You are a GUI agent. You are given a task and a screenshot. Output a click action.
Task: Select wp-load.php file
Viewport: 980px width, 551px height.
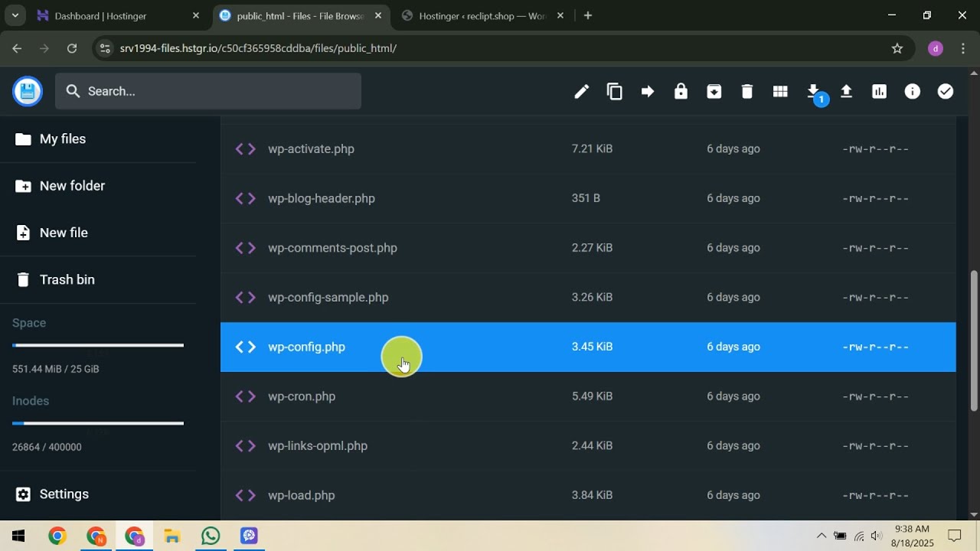(588, 495)
